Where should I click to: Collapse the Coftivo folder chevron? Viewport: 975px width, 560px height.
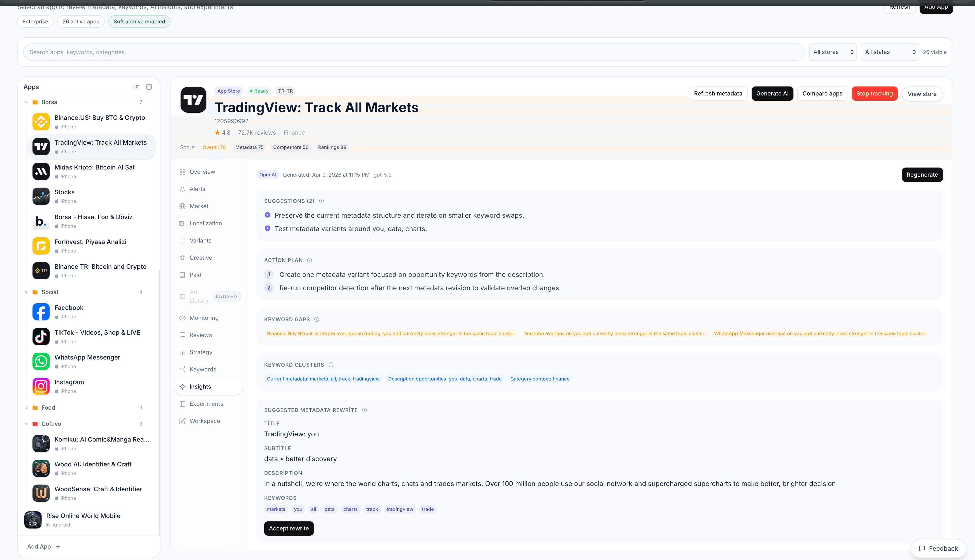[x=27, y=423]
